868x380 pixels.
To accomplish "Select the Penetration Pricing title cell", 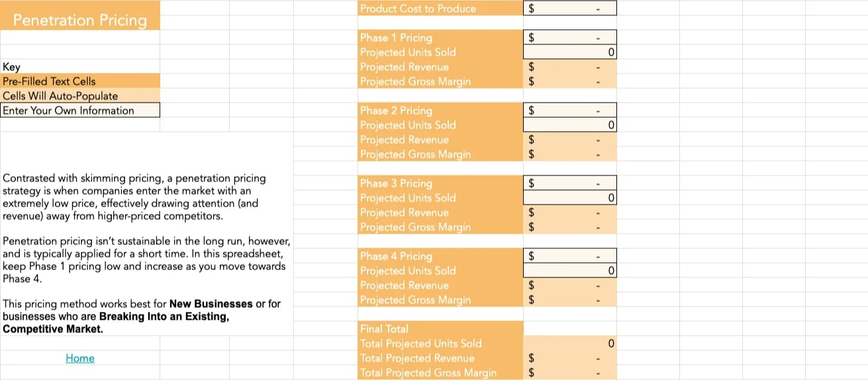I will point(80,20).
